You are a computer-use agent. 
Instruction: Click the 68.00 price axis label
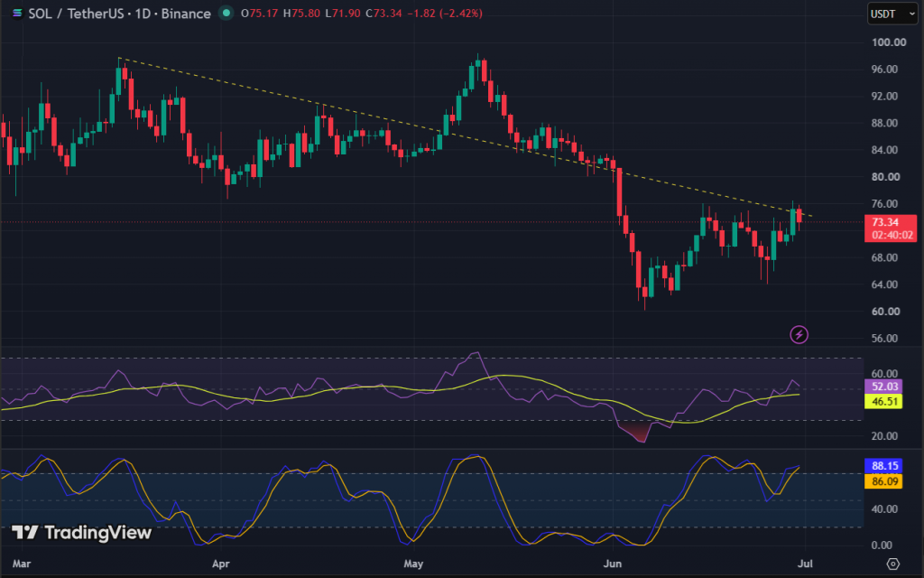click(x=884, y=257)
